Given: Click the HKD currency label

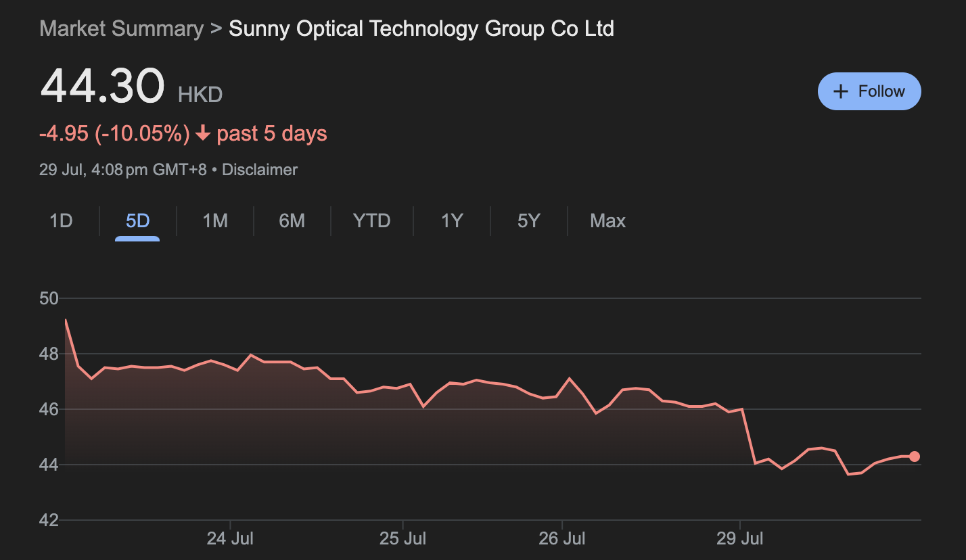Looking at the screenshot, I should coord(200,95).
